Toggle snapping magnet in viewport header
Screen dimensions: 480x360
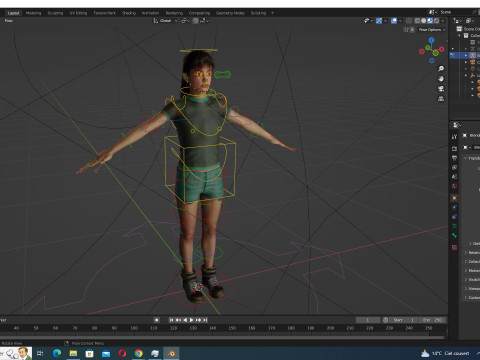196,21
